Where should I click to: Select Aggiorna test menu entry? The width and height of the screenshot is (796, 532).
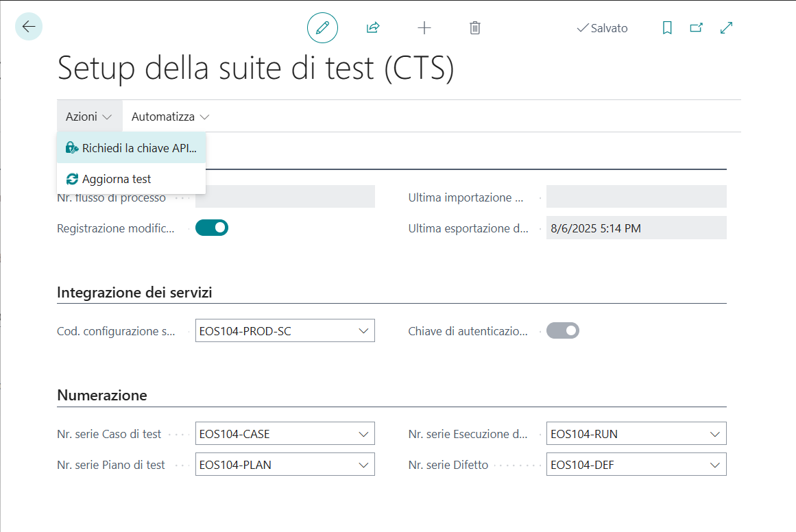(117, 179)
